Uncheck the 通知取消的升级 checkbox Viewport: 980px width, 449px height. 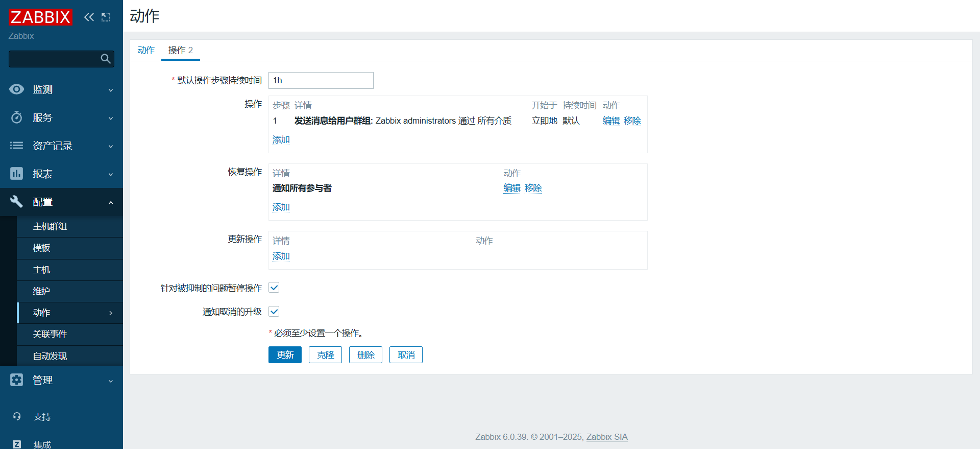tap(274, 312)
